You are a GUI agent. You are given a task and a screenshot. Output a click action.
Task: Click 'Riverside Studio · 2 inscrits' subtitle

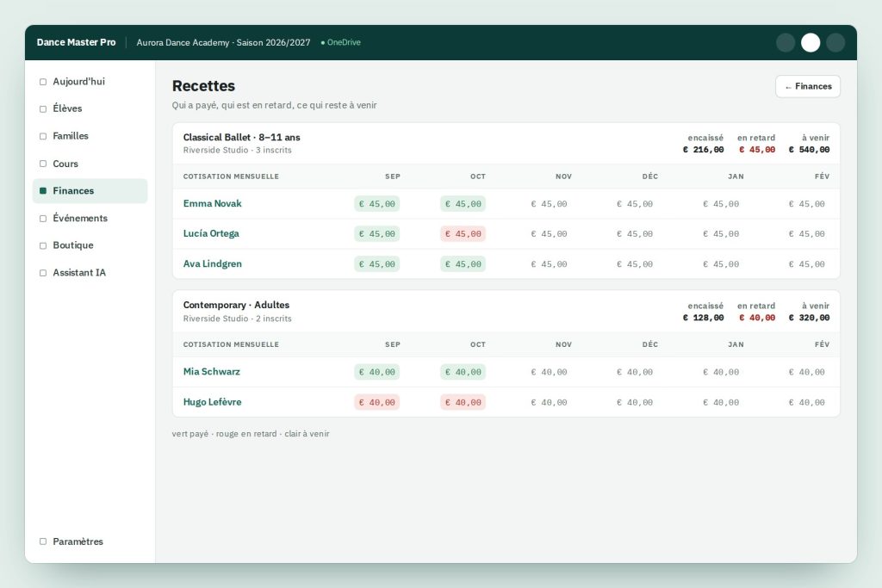click(238, 319)
